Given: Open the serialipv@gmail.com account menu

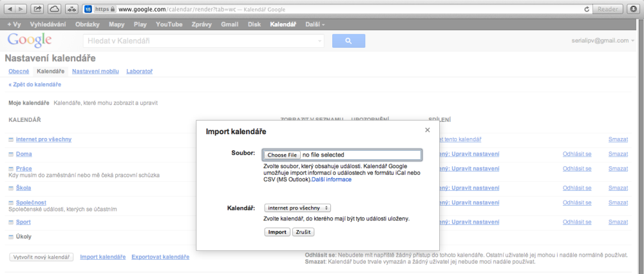Looking at the screenshot, I should (603, 41).
